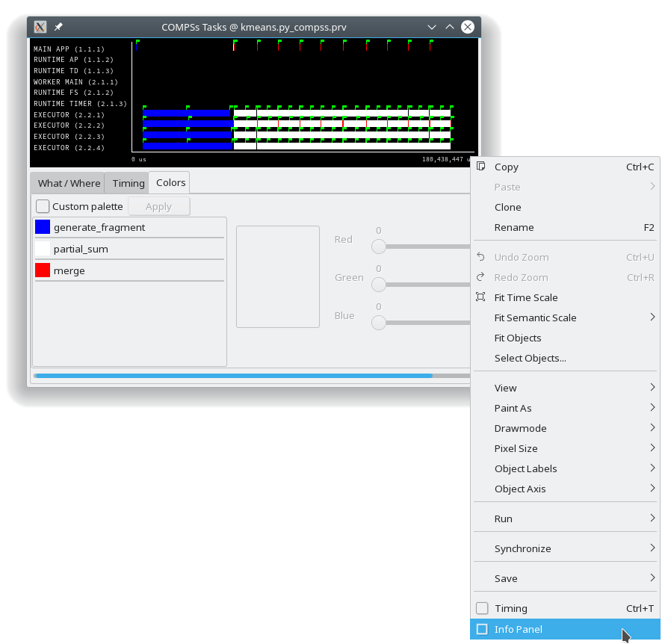Click the Red slider handle

tap(379, 247)
